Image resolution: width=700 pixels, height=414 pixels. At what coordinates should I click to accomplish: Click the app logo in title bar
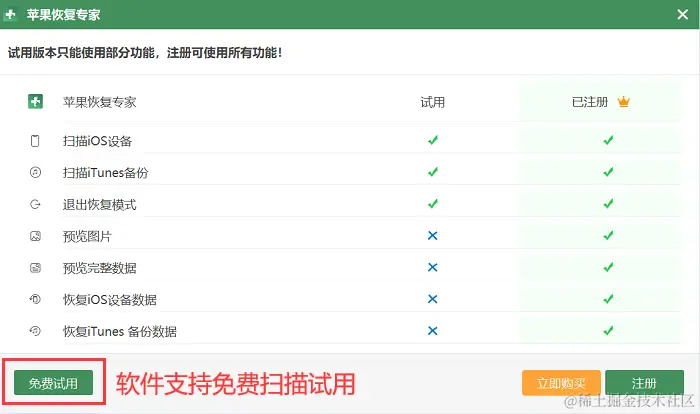pyautogui.click(x=10, y=14)
